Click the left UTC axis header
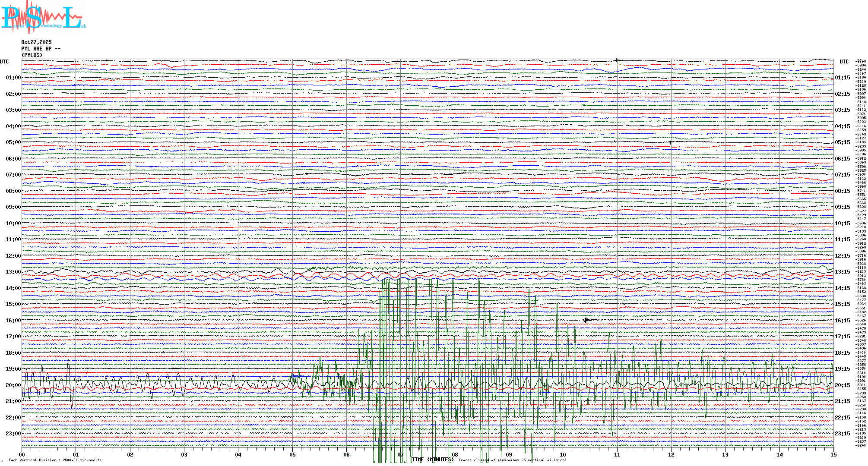This screenshot has width=868, height=466. point(4,62)
